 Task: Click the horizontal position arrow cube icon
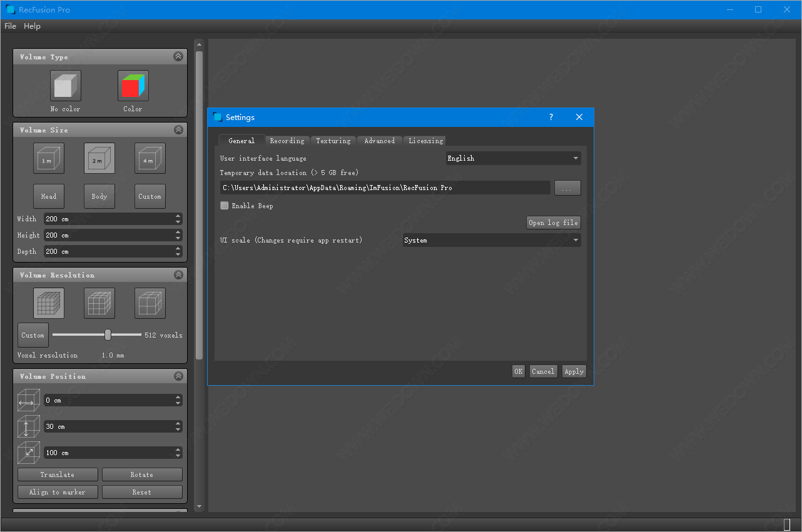pyautogui.click(x=29, y=400)
